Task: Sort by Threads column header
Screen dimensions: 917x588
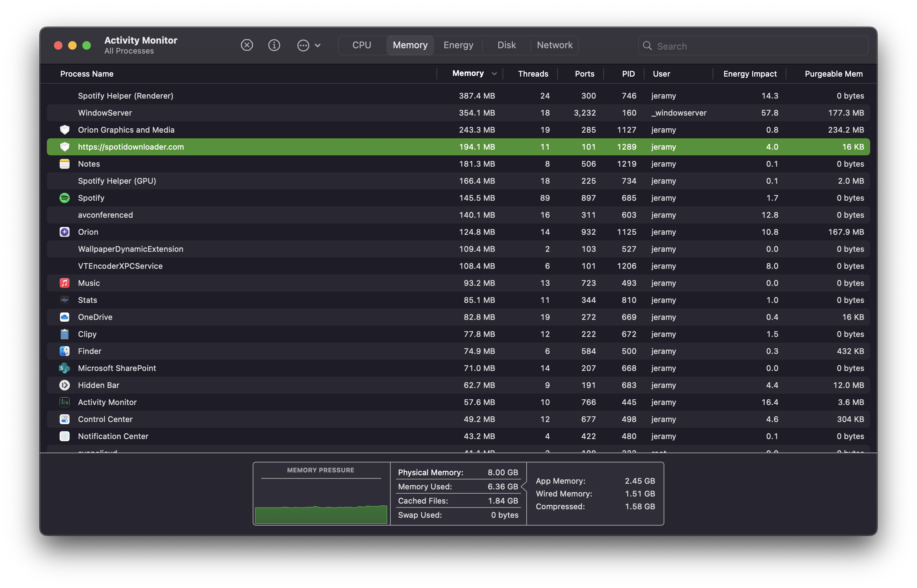Action: pos(533,74)
